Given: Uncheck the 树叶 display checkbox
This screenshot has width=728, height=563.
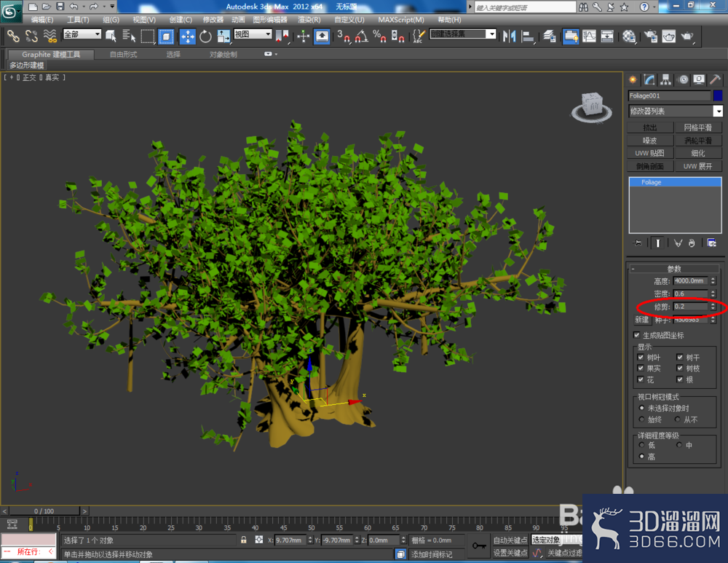Looking at the screenshot, I should point(641,357).
